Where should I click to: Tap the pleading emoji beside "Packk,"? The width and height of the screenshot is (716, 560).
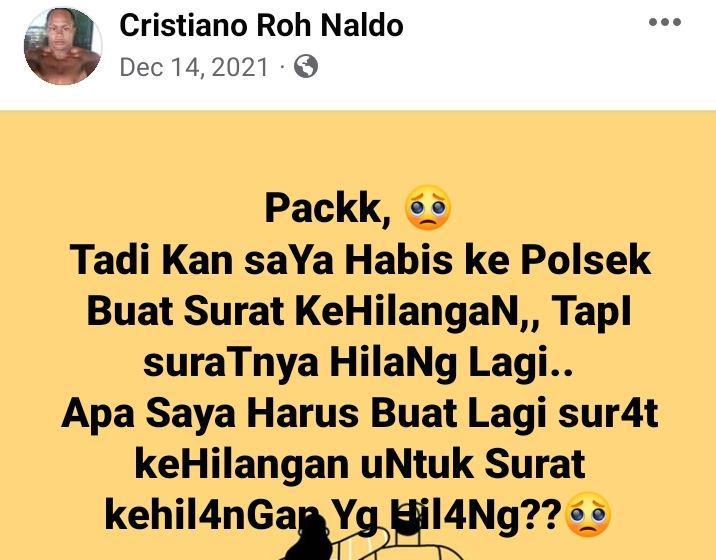[x=428, y=207]
